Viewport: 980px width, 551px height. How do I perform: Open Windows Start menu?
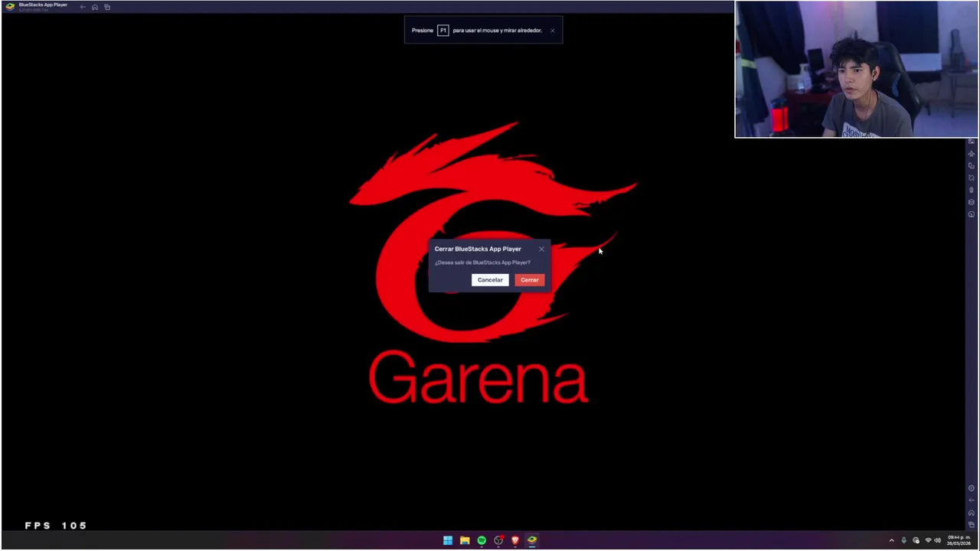[448, 540]
